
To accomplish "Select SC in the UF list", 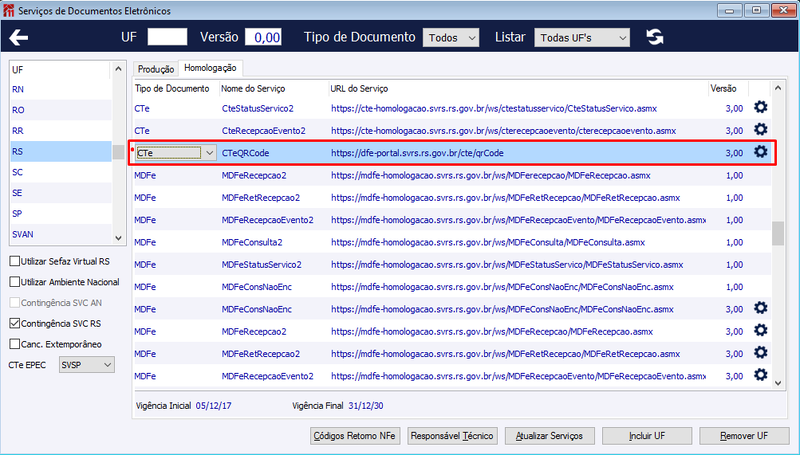I will (x=61, y=172).
